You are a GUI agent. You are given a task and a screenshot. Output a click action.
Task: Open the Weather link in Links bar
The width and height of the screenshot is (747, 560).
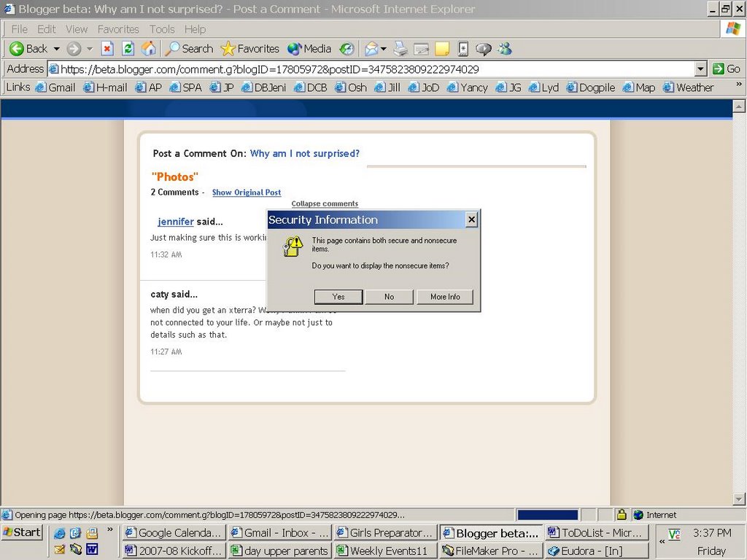(x=689, y=87)
